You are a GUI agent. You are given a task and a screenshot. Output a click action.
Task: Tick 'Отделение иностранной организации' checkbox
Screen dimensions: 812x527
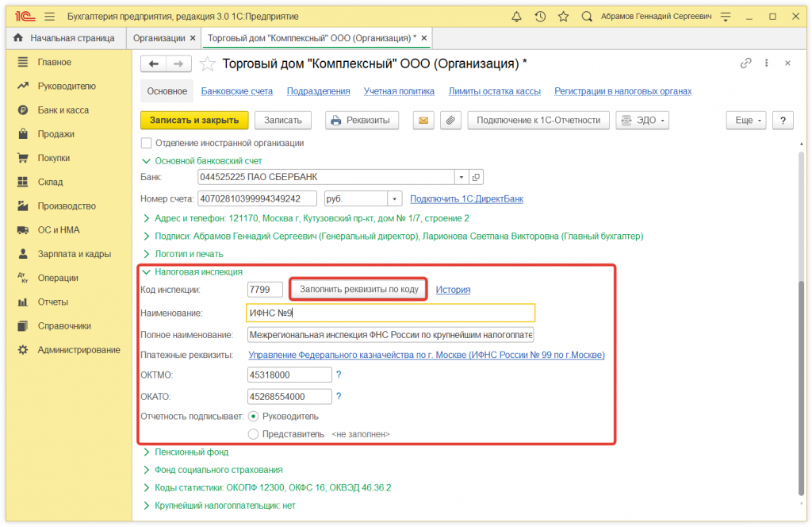point(146,143)
